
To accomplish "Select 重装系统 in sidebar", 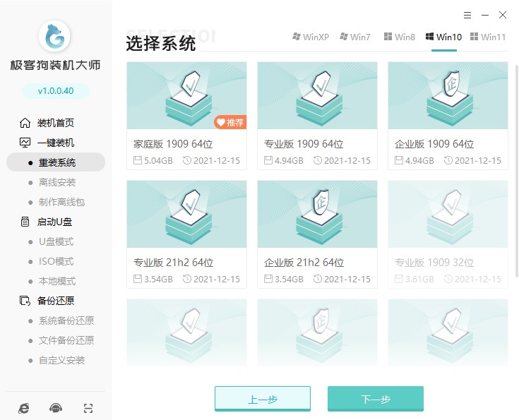I will click(x=56, y=162).
